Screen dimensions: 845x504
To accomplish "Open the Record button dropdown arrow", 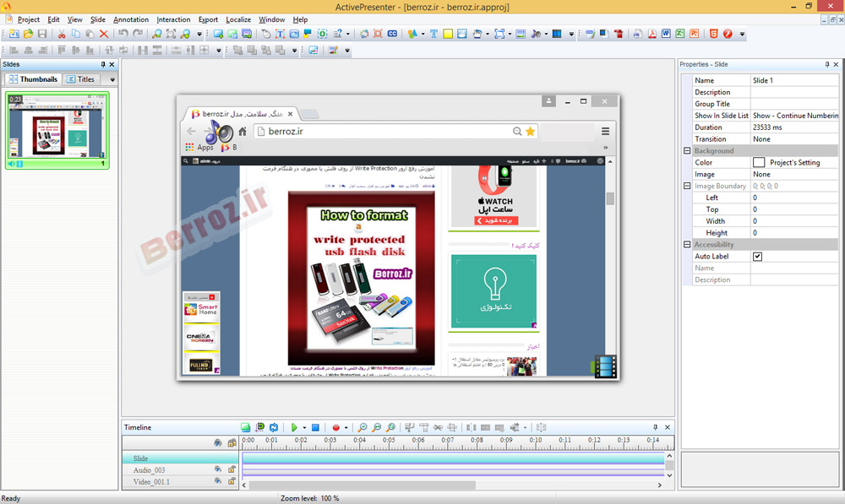I will coord(346,428).
